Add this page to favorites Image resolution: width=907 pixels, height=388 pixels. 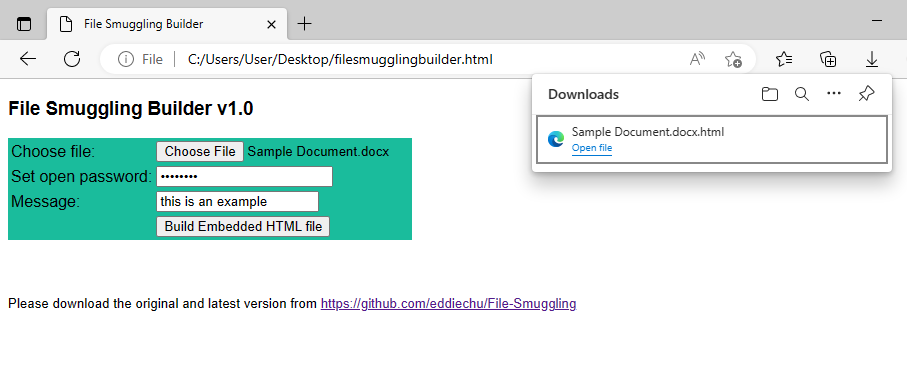click(733, 59)
